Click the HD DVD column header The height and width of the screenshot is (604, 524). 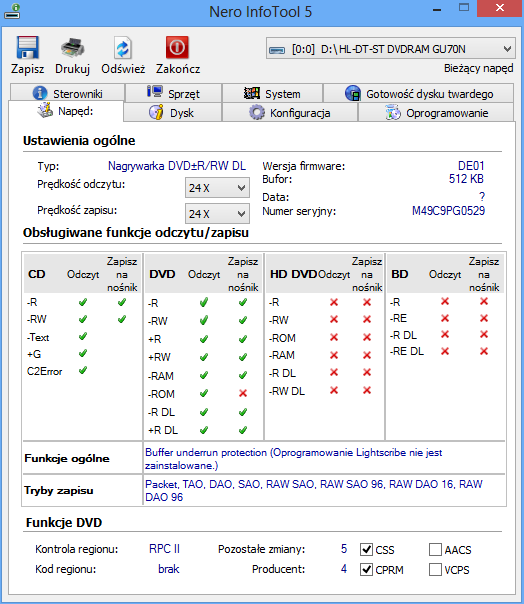[293, 274]
